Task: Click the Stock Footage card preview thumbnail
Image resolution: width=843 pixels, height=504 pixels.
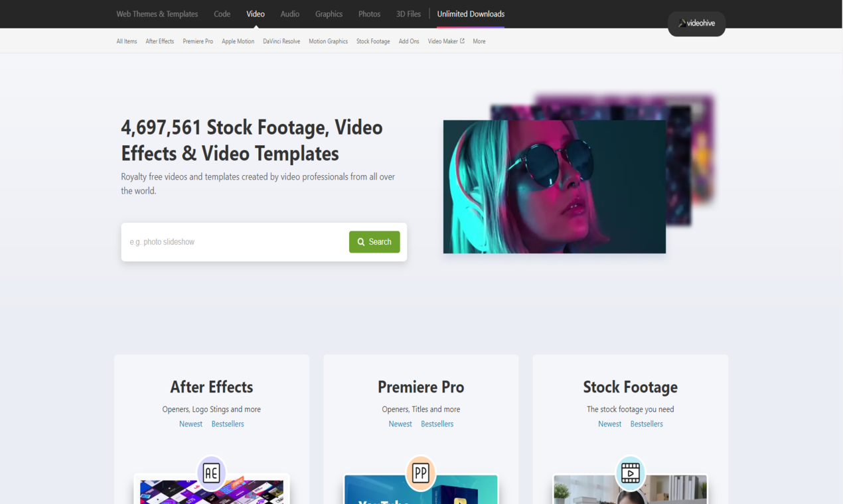Action: [x=630, y=489]
